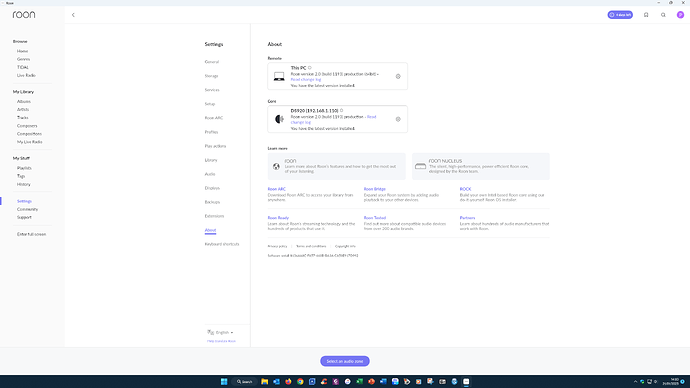Click the trial days left badge
The height and width of the screenshot is (388, 690).
click(x=620, y=15)
